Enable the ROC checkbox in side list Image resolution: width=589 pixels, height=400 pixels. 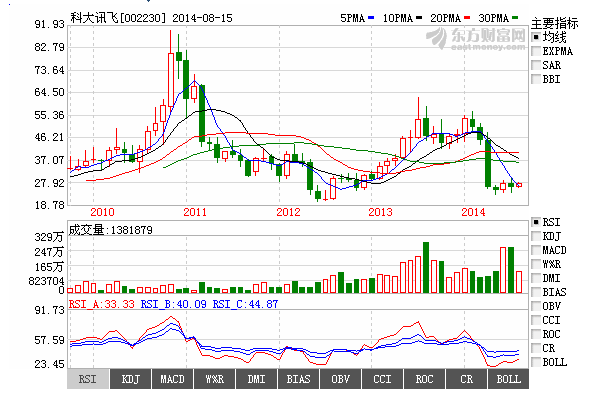click(536, 334)
